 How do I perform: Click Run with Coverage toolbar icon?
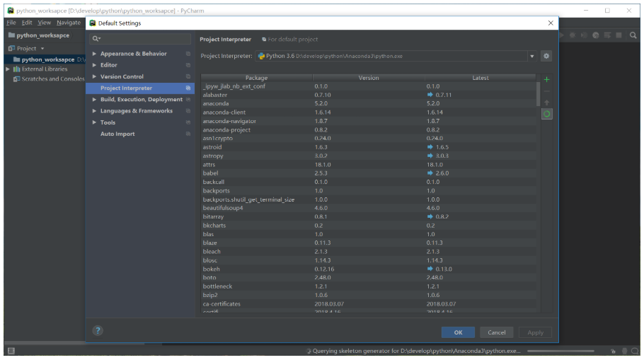(584, 35)
